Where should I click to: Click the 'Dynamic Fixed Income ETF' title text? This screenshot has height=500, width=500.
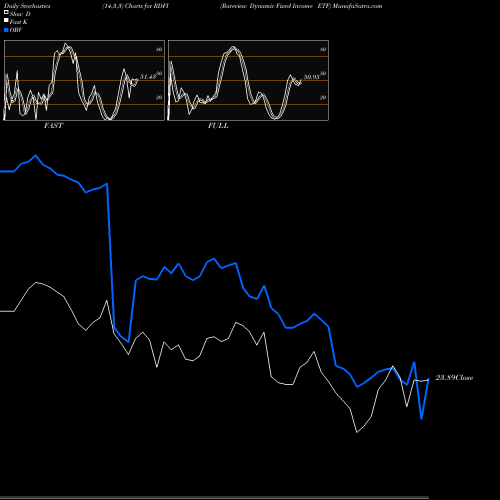[x=290, y=6]
